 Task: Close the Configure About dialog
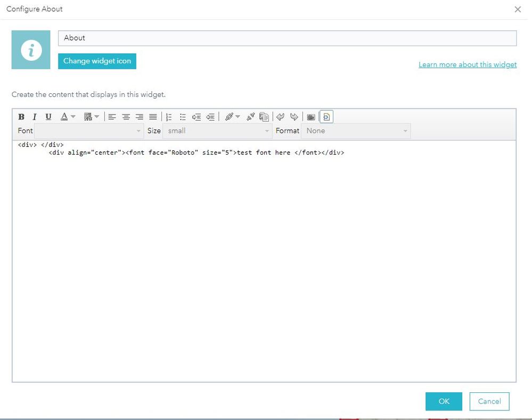[x=518, y=9]
